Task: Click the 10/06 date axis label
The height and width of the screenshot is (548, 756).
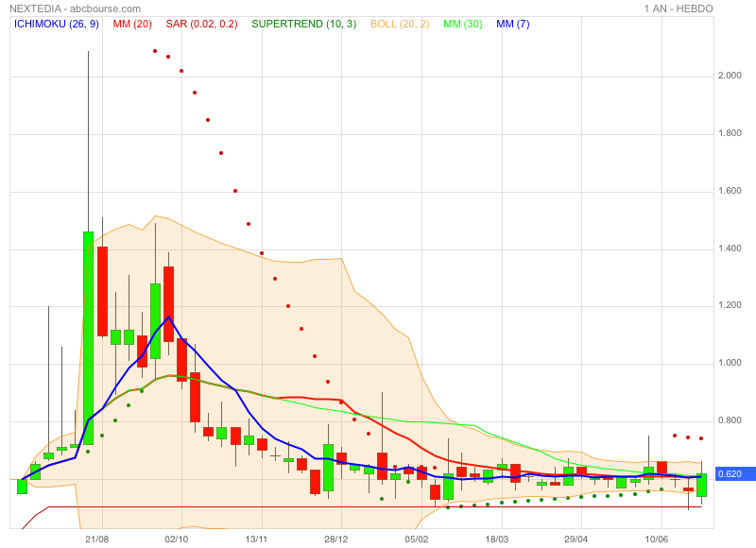Action: [657, 539]
